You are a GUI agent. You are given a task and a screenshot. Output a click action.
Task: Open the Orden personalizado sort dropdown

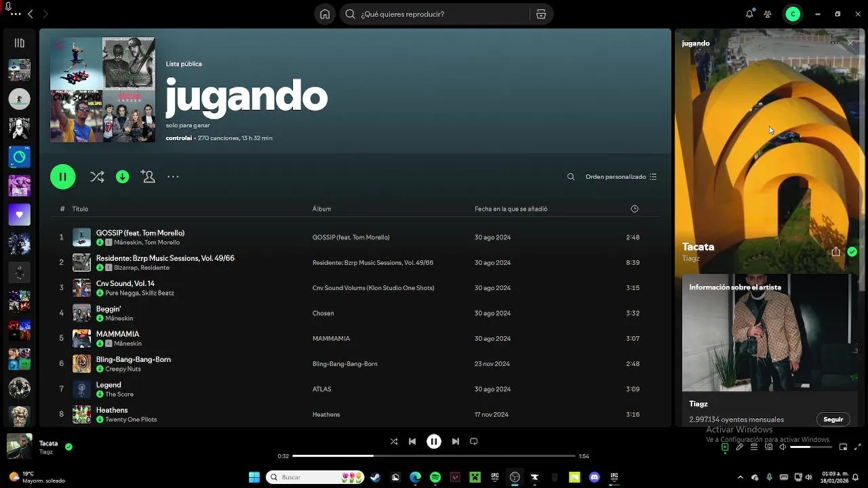621,177
